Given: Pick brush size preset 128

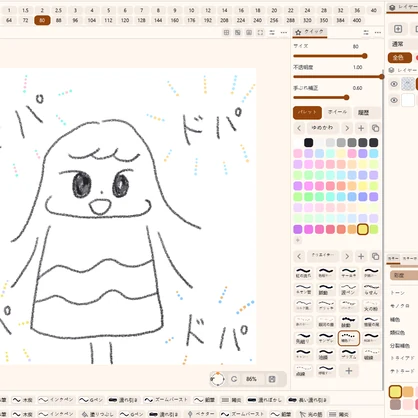Looking at the screenshot, I should point(141,20).
